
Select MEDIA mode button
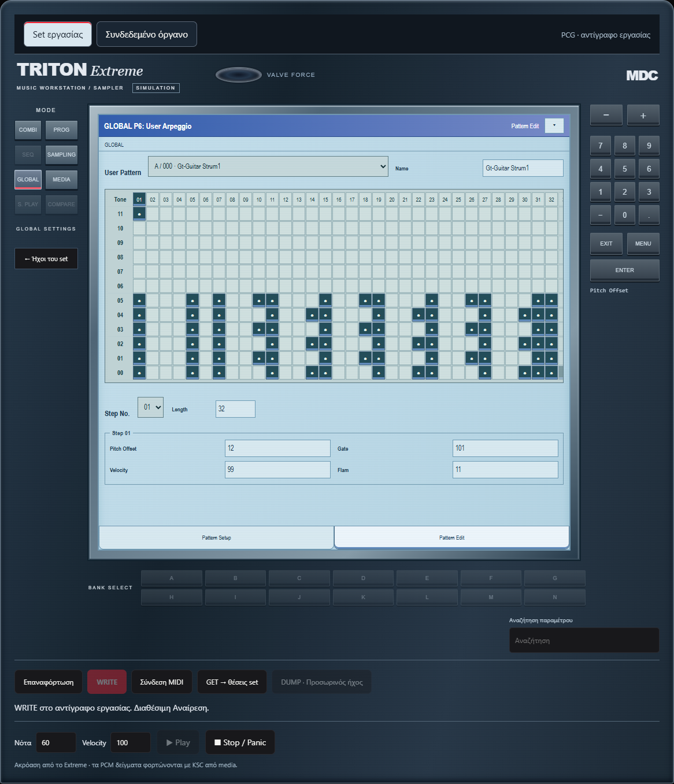[x=61, y=180]
